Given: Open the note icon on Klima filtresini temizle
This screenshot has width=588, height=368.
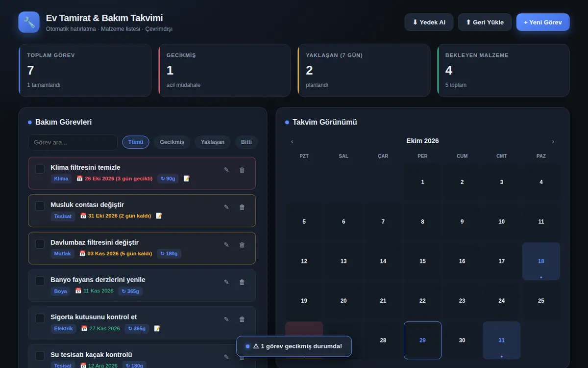Looking at the screenshot, I should point(186,179).
